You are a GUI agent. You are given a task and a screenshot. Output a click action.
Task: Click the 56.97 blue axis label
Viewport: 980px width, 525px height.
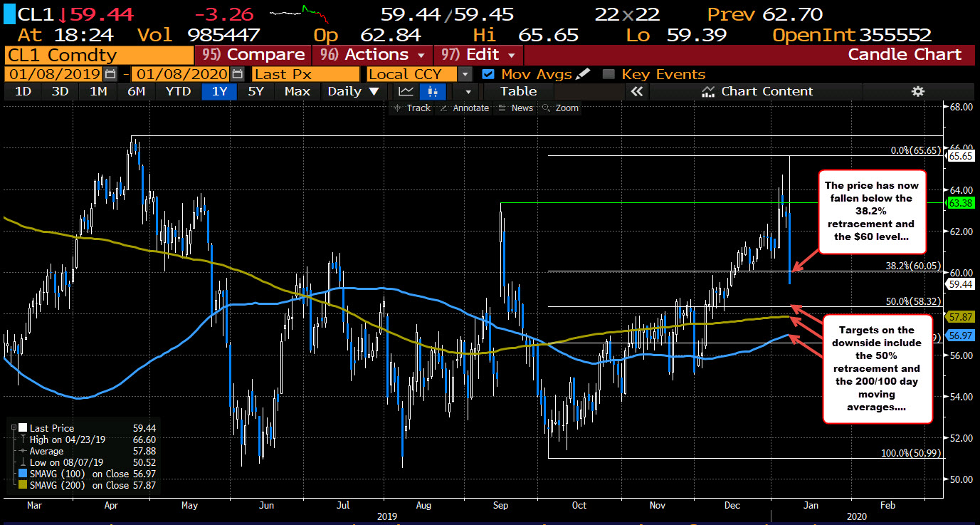point(961,336)
